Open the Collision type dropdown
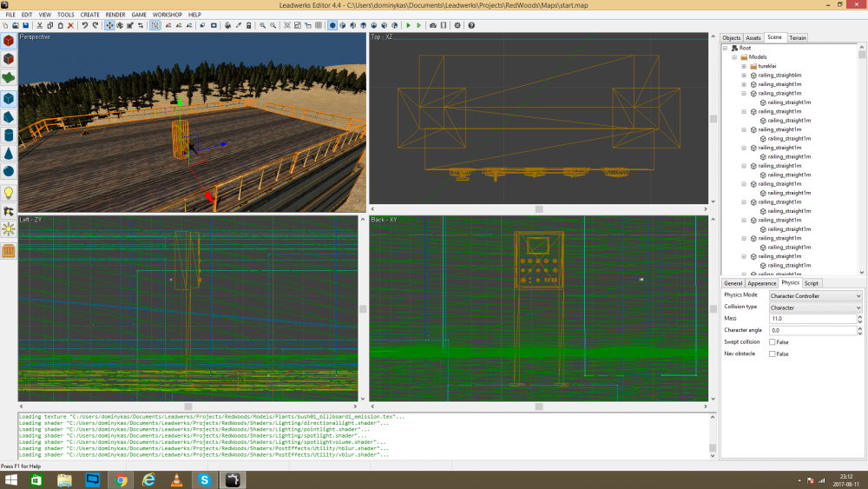 click(x=815, y=307)
